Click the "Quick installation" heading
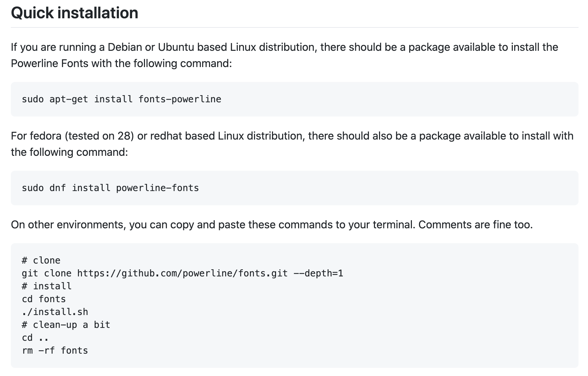The image size is (588, 376). tap(75, 13)
